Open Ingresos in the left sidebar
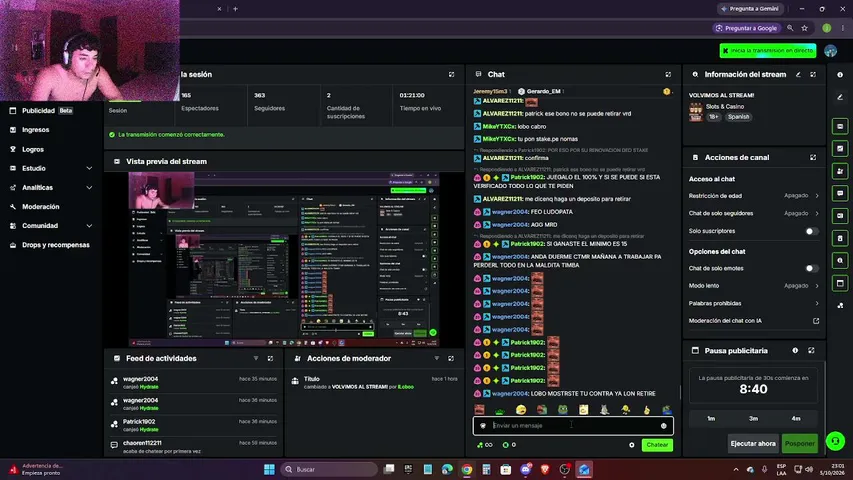853x480 pixels. point(35,130)
